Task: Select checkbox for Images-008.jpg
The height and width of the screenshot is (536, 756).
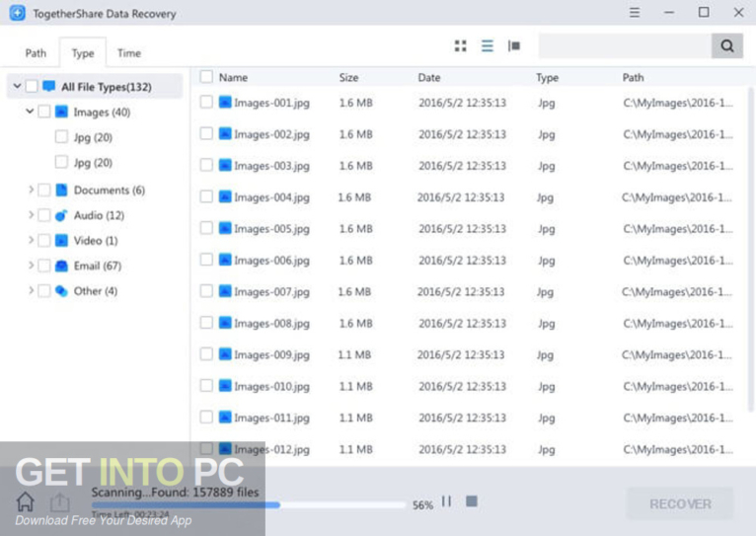Action: [x=206, y=323]
